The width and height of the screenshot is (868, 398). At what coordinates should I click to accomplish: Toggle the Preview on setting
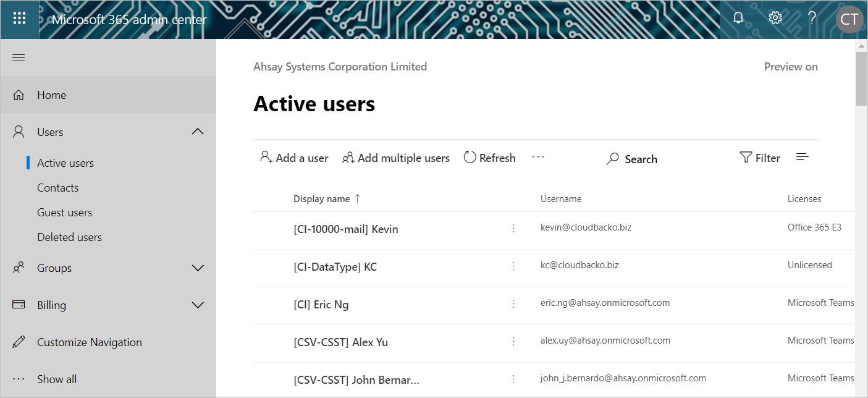(790, 67)
